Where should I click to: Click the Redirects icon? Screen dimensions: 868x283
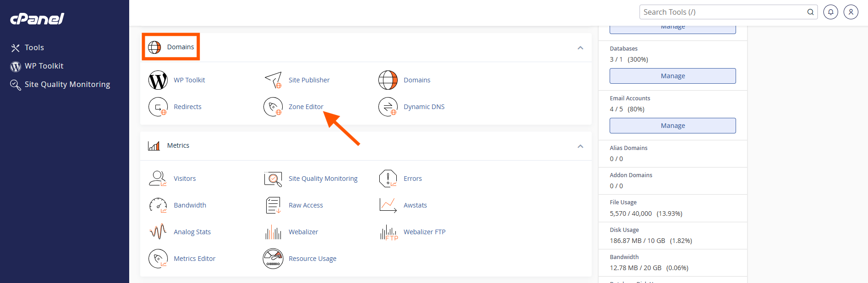click(158, 107)
